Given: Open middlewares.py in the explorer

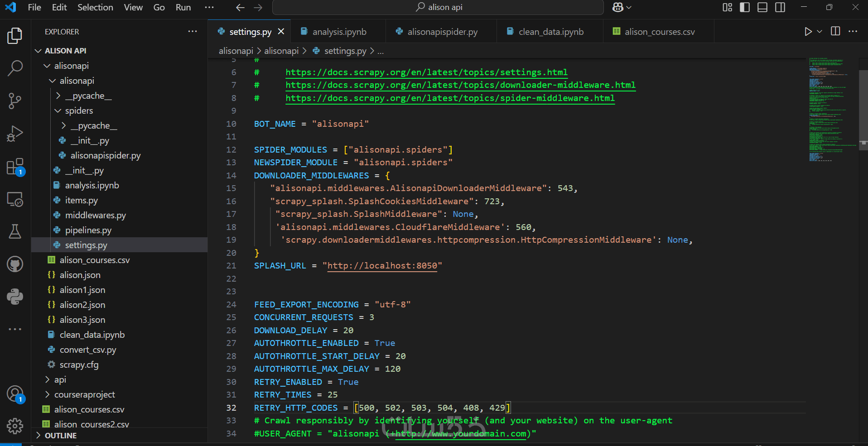Looking at the screenshot, I should 95,215.
